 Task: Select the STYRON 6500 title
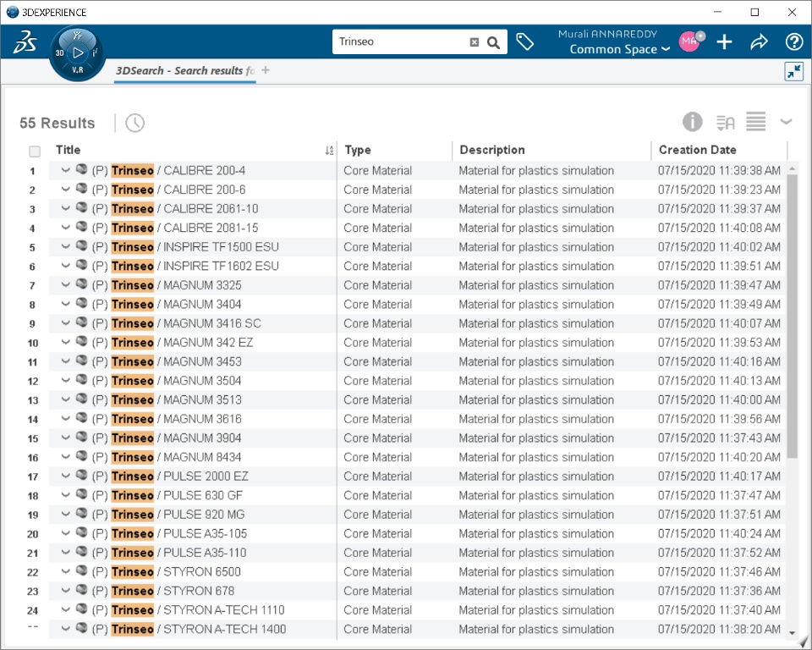(x=167, y=572)
